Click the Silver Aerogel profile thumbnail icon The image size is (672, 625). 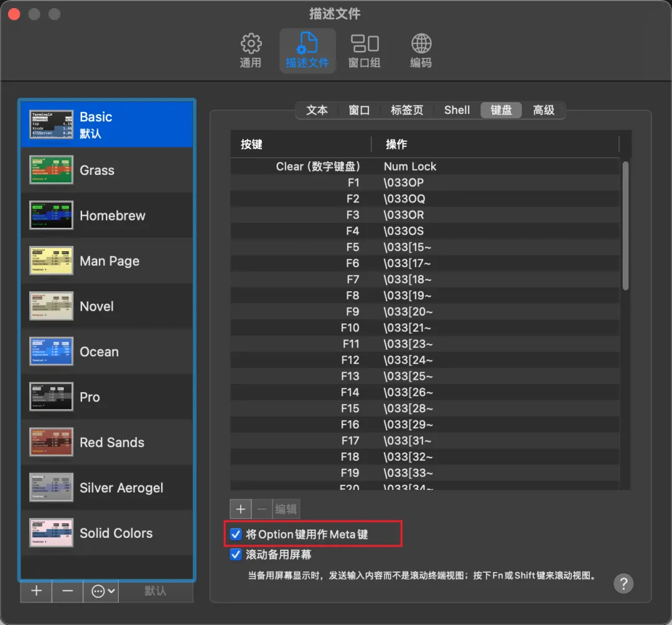[x=51, y=487]
